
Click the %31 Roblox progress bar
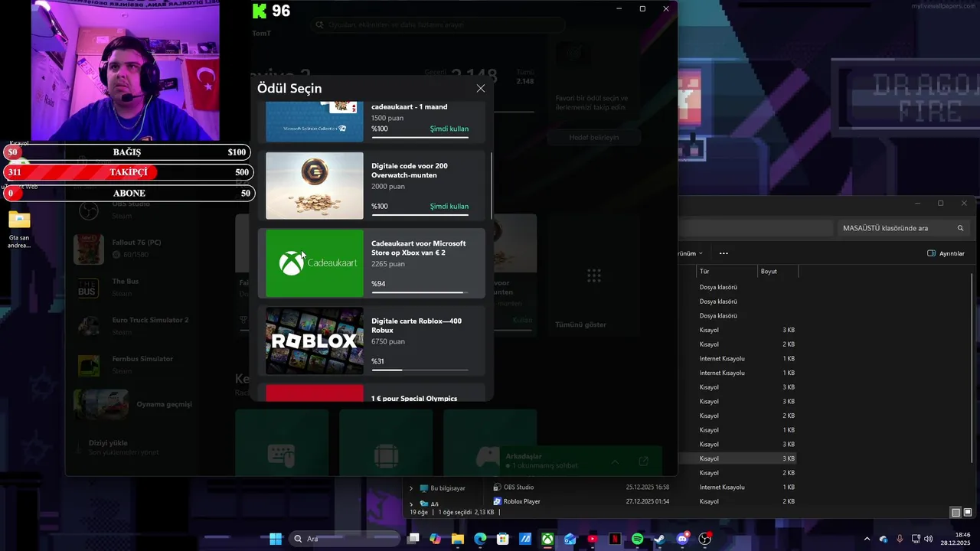[x=420, y=370]
